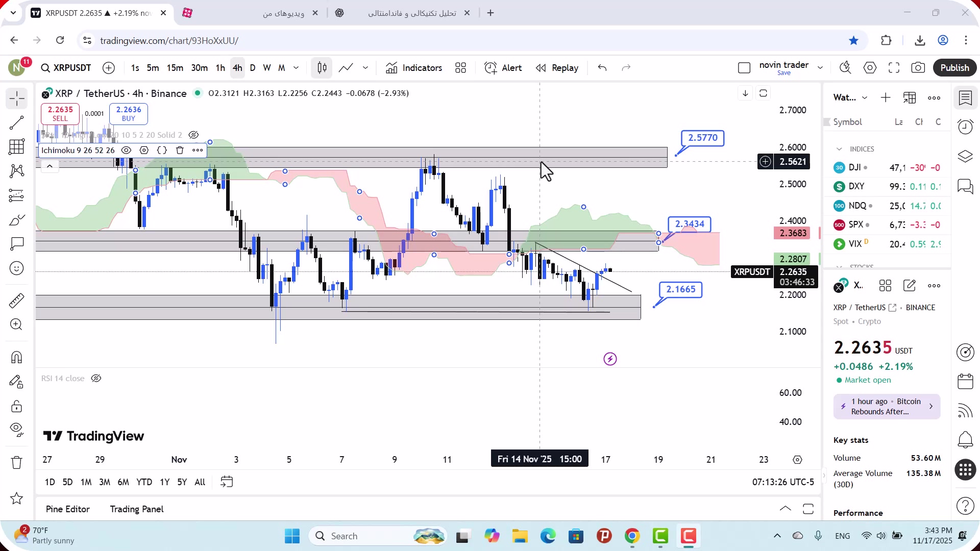Screen dimensions: 980x551
Task: Switch to the 15m timeframe
Action: [175, 68]
